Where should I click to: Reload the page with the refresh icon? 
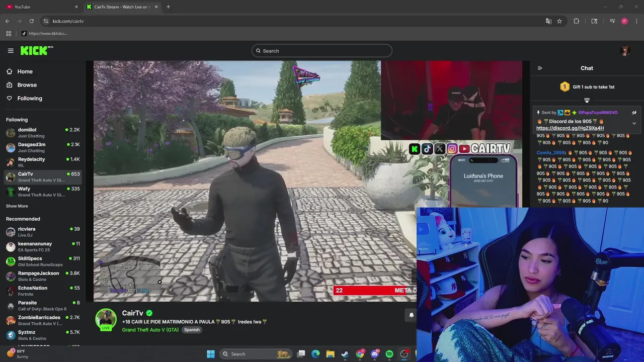coord(31,21)
